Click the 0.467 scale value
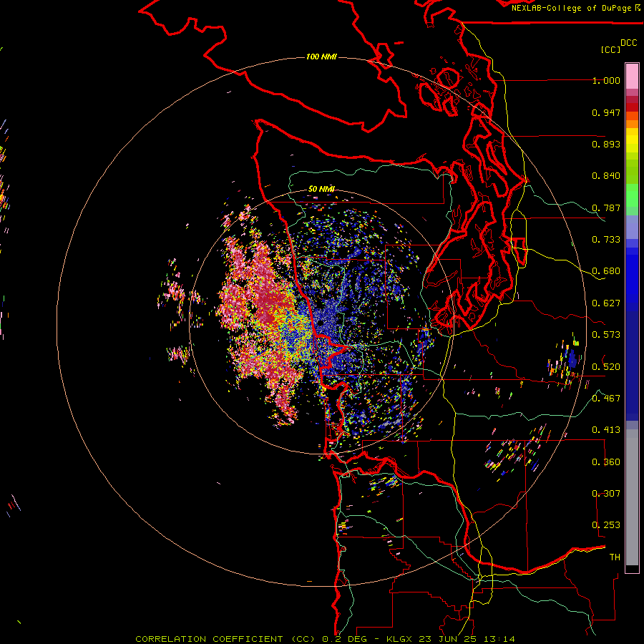Screen dimensions: 644x644 tap(606, 398)
